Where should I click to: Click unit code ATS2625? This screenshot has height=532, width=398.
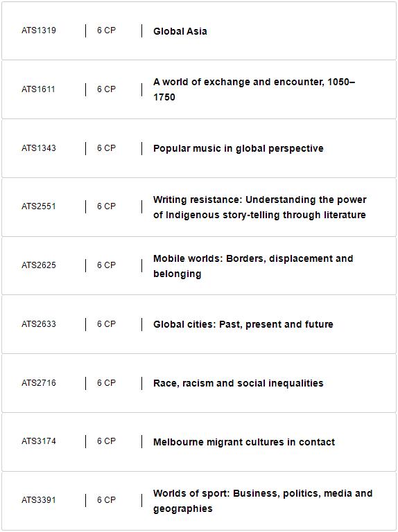[39, 265]
